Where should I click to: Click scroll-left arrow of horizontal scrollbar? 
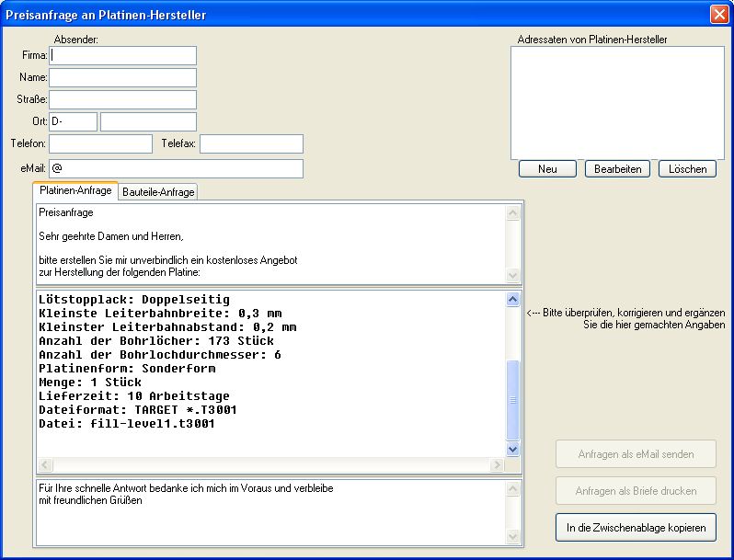45,465
